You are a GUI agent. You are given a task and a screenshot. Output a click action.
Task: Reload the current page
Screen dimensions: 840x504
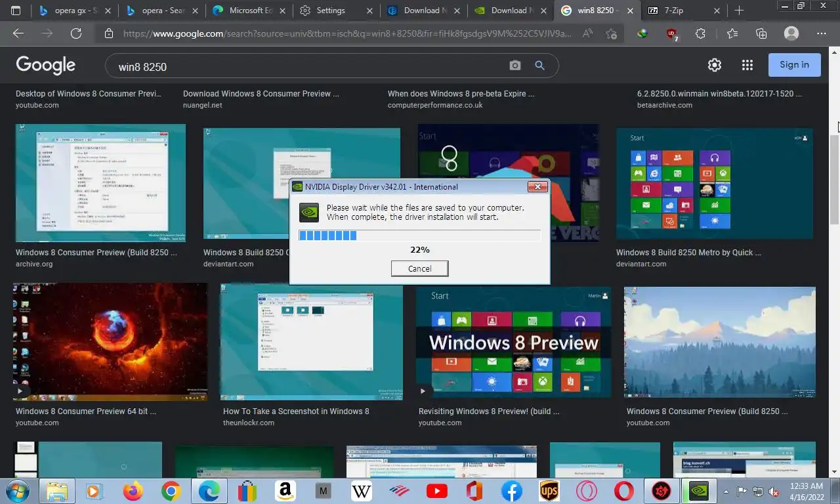[75, 33]
